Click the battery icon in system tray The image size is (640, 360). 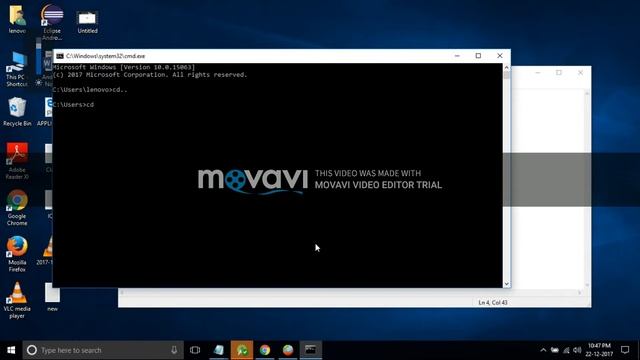click(x=555, y=350)
